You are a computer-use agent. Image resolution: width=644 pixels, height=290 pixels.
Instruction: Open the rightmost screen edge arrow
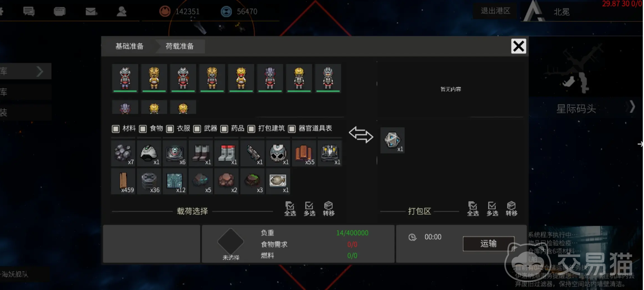tap(640, 144)
